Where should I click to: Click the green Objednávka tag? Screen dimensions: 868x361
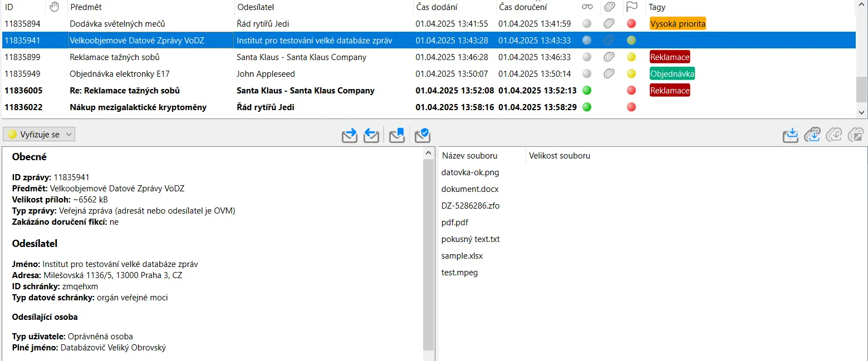coord(672,74)
